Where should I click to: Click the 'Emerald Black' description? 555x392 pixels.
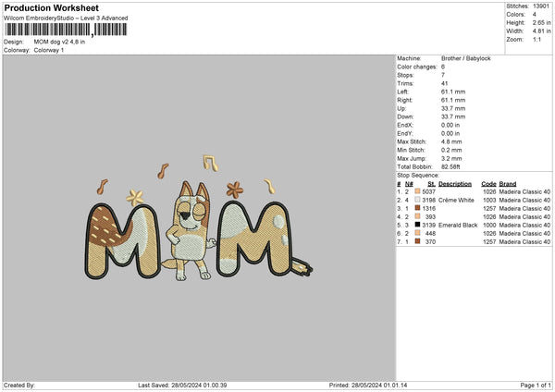[458, 225]
